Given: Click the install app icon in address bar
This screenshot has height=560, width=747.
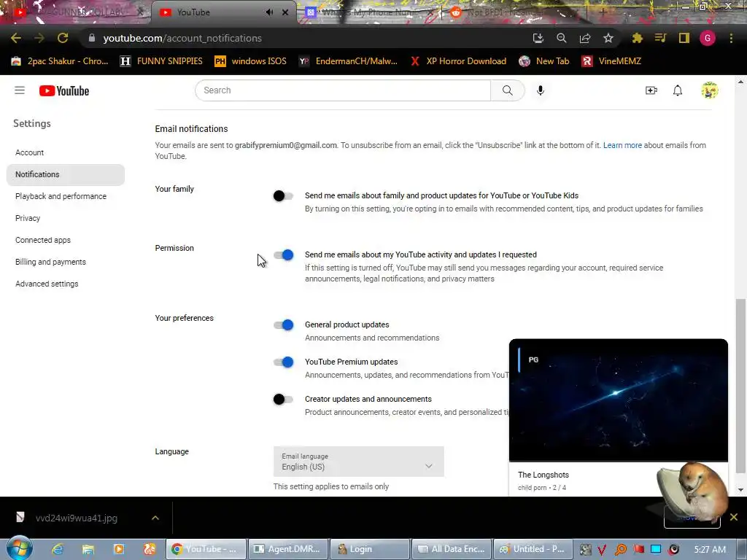Looking at the screenshot, I should 538,38.
